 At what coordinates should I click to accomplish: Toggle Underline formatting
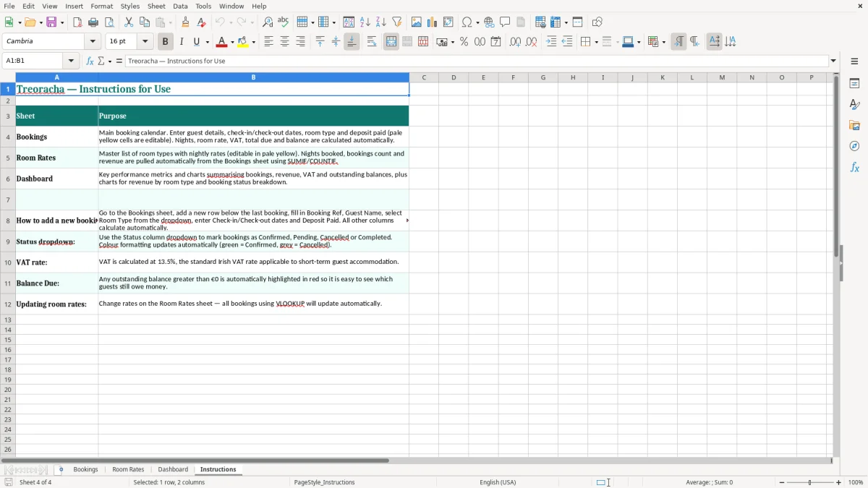(x=196, y=42)
